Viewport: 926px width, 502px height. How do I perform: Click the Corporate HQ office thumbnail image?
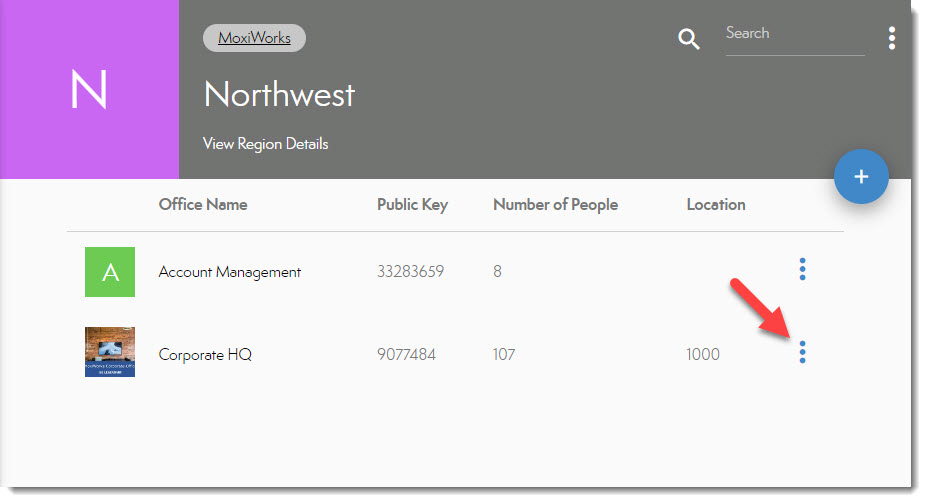[x=110, y=352]
